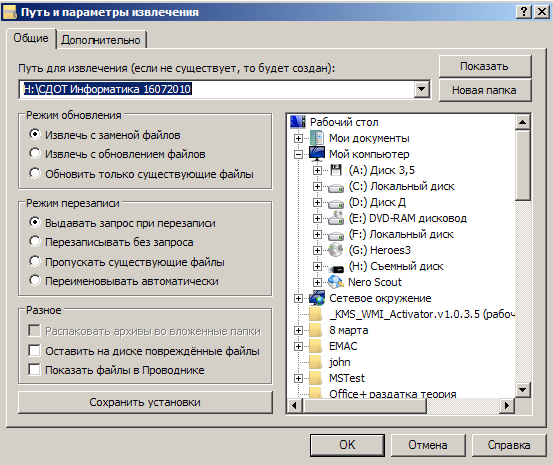This screenshot has height=465, width=553.
Task: Click the (C:) local disk drive icon
Action: point(335,187)
